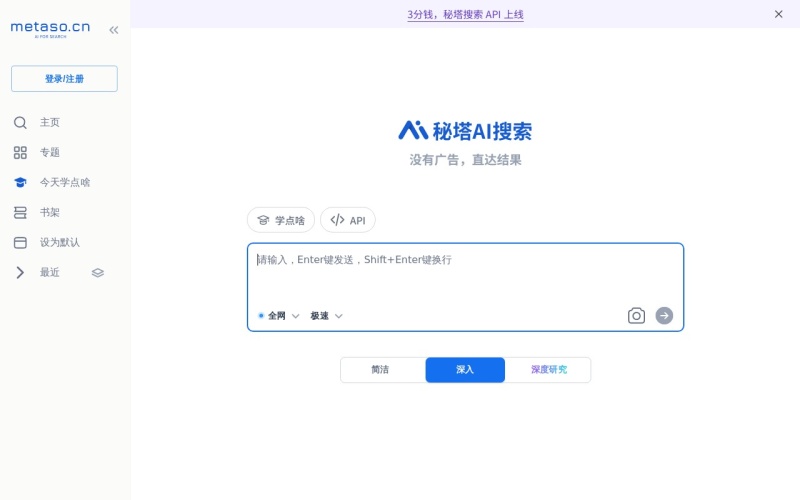The width and height of the screenshot is (800, 500).
Task: Open 今天学点啥 in the sidebar
Action: tap(65, 182)
